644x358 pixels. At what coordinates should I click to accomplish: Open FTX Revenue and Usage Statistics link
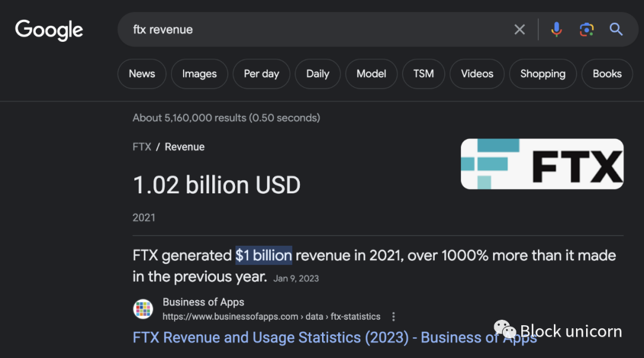310,337
